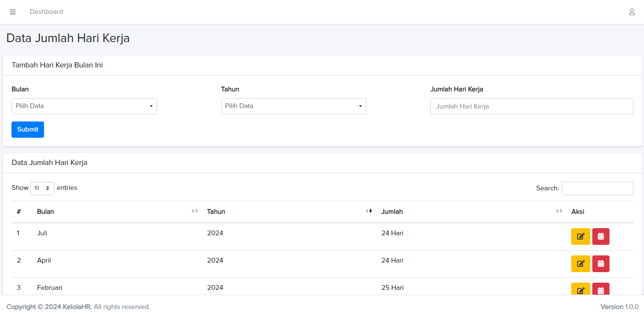The height and width of the screenshot is (319, 644).
Task: Click red calendar icon for April row
Action: [600, 264]
